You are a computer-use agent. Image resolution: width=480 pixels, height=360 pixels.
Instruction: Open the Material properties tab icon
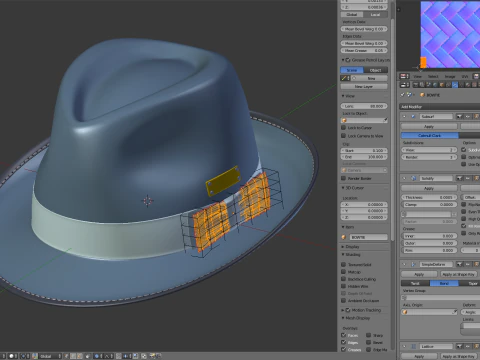(x=468, y=85)
